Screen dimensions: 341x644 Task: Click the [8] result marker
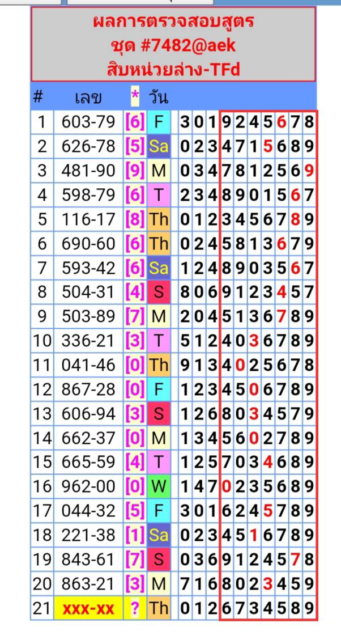tap(135, 219)
